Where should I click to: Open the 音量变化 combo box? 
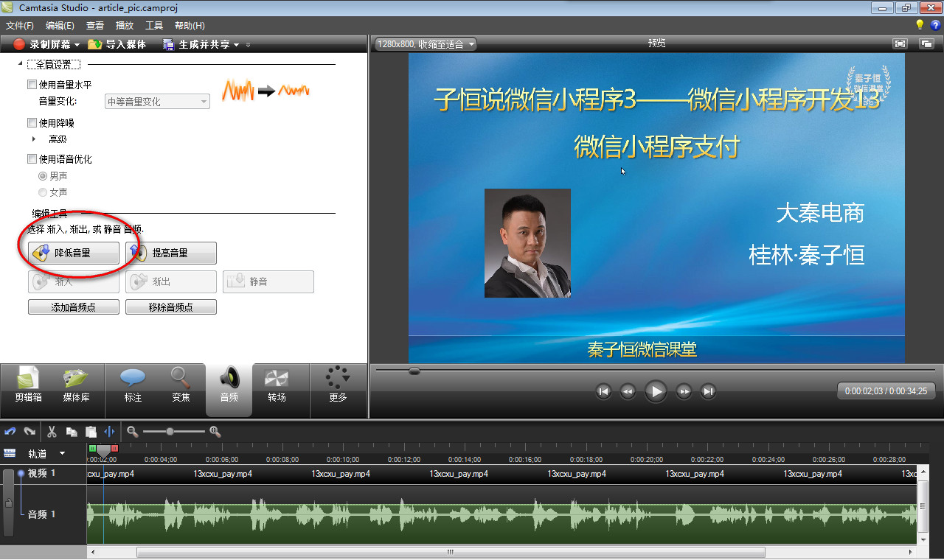click(x=157, y=102)
